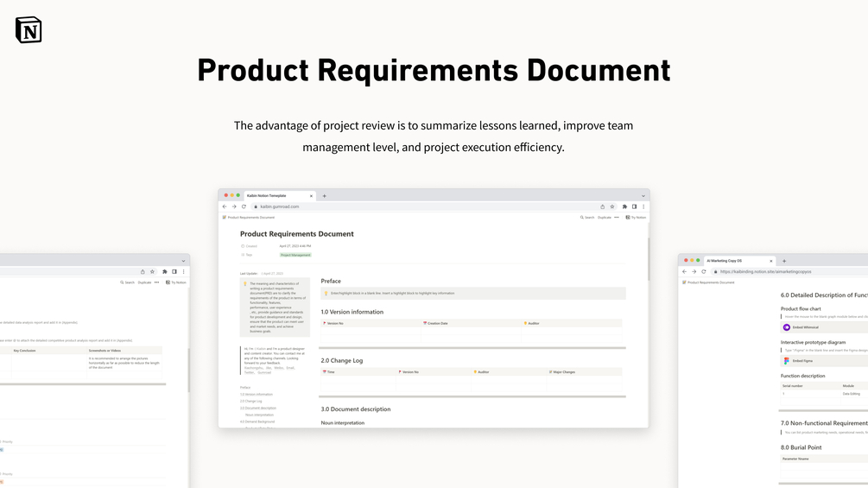
Task: Go back in the right AI Marketing Copy OS window
Action: coord(685,272)
